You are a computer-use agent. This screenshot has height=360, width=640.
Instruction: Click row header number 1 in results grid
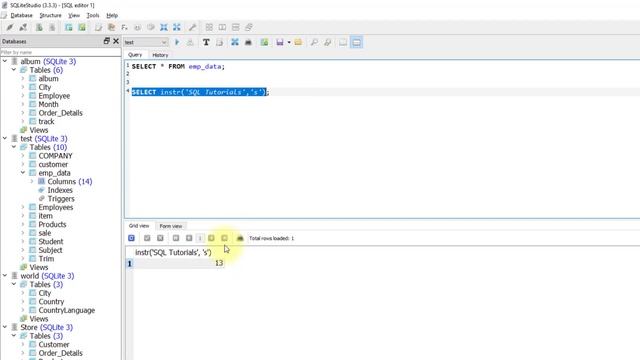point(129,263)
